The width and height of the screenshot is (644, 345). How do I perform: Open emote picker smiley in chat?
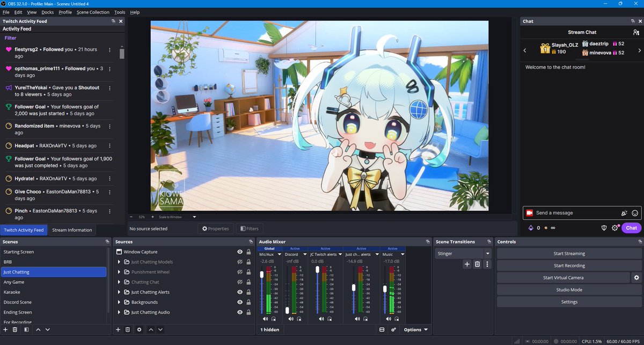tap(635, 213)
